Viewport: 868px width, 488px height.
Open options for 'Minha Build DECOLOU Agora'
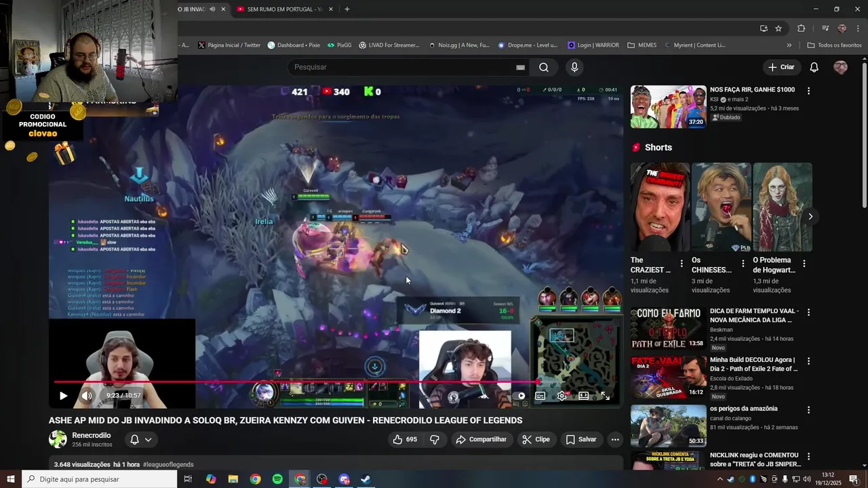(x=808, y=361)
